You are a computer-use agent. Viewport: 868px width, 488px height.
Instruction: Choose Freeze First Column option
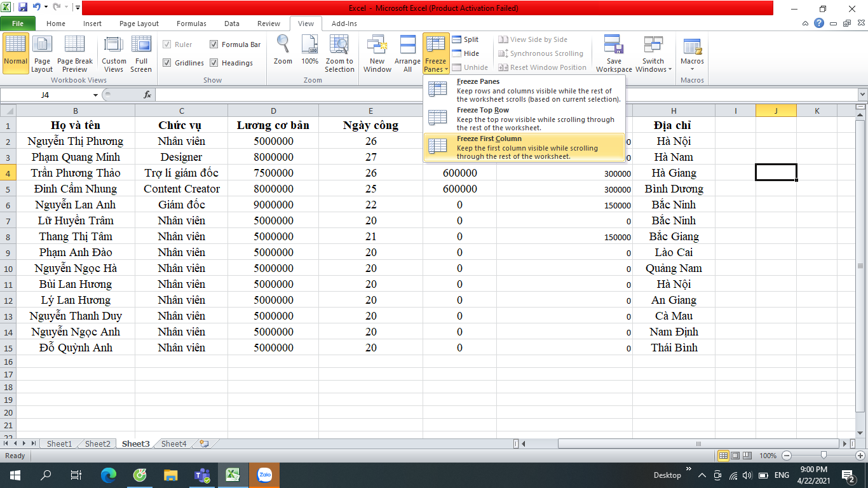click(525, 147)
